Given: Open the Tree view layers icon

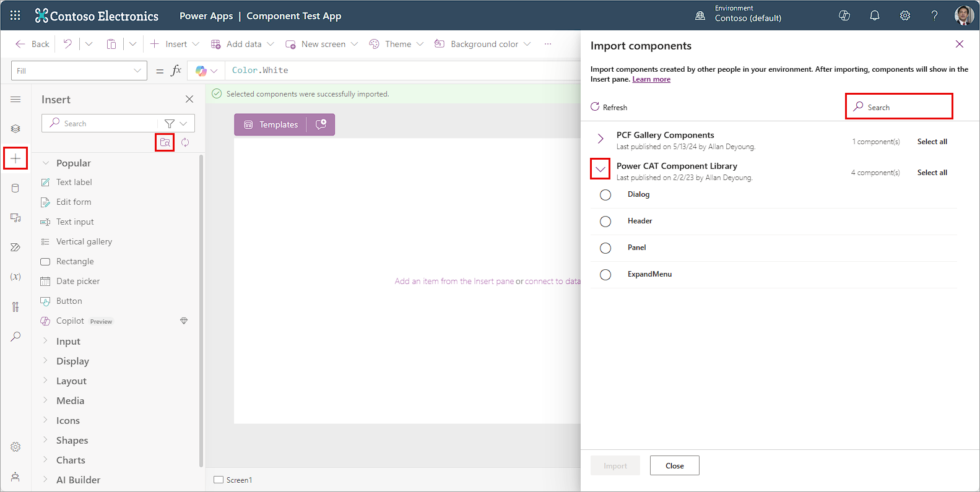Looking at the screenshot, I should tap(15, 129).
